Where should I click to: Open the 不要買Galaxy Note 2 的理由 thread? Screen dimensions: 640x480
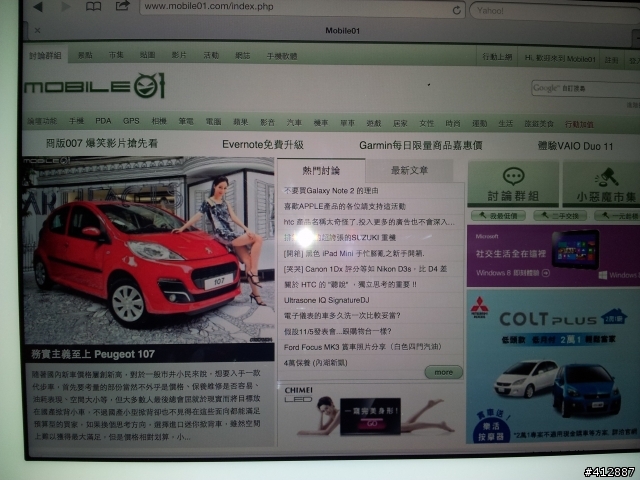click(x=331, y=191)
